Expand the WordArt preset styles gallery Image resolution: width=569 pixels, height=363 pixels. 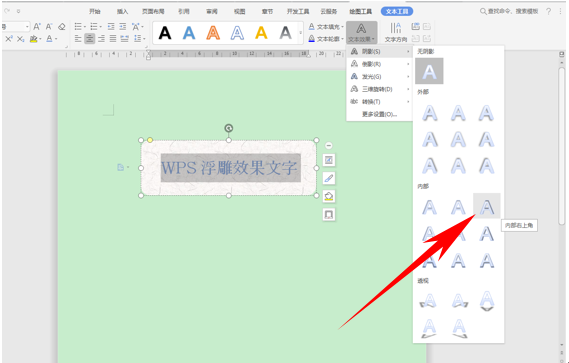[x=300, y=33]
